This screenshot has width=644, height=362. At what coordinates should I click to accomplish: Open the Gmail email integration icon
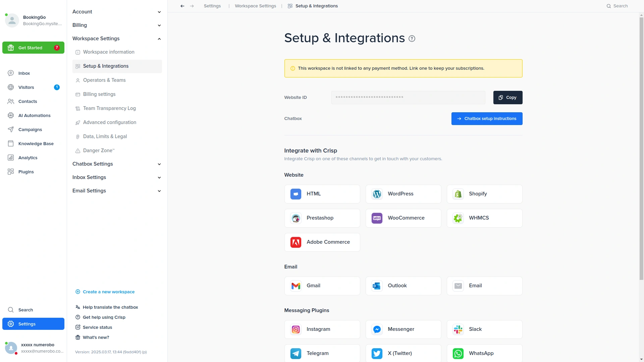point(296,286)
